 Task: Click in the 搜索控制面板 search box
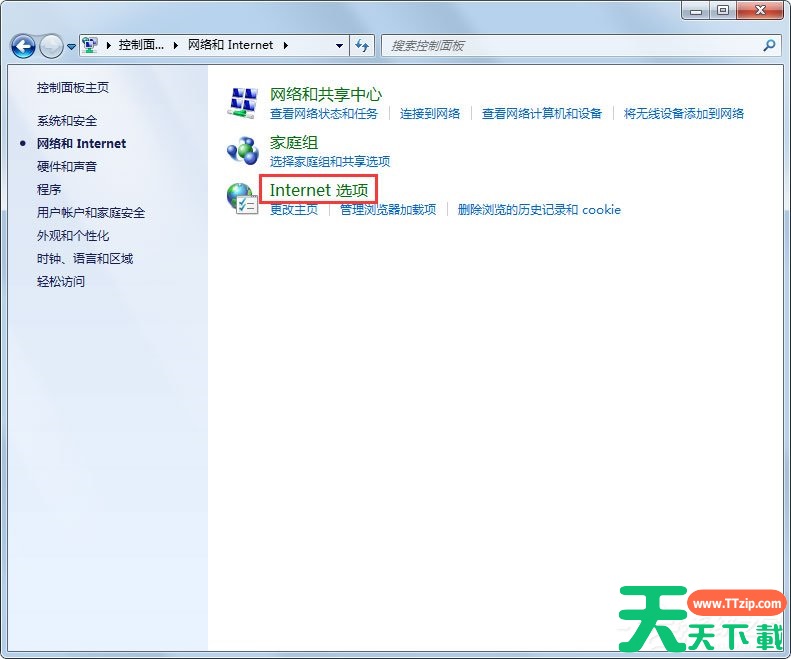coord(570,46)
